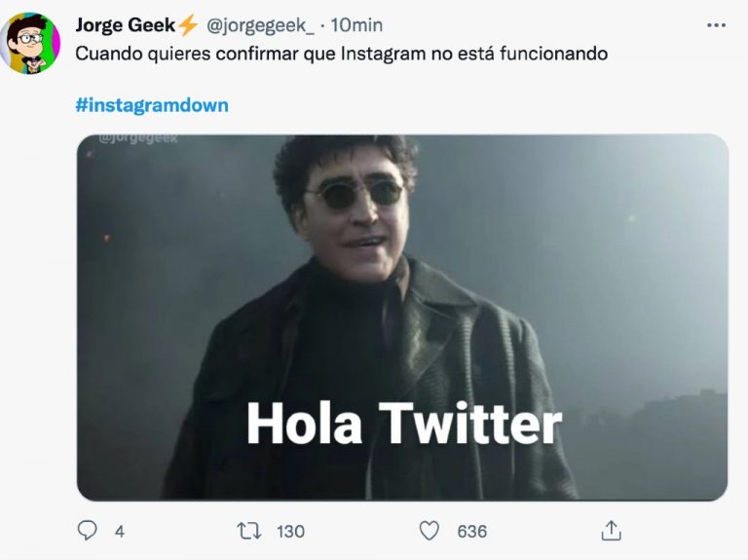Click the retweet count 130
This screenshot has height=560, width=748.
(x=290, y=532)
